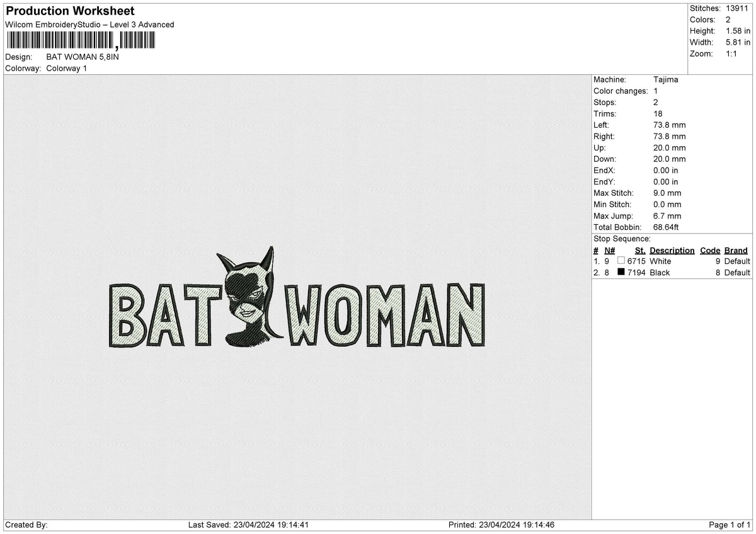Screen dimensions: 756x534
Task: Click the EndX value '0.00 in'
Action: tap(666, 170)
